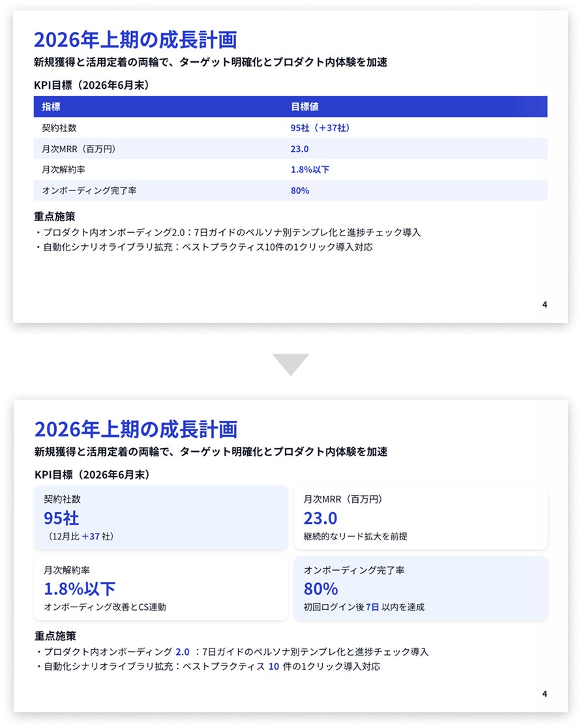Screen dimensions: 581x728
Task: Click the large 95社 card value
Action: click(61, 518)
